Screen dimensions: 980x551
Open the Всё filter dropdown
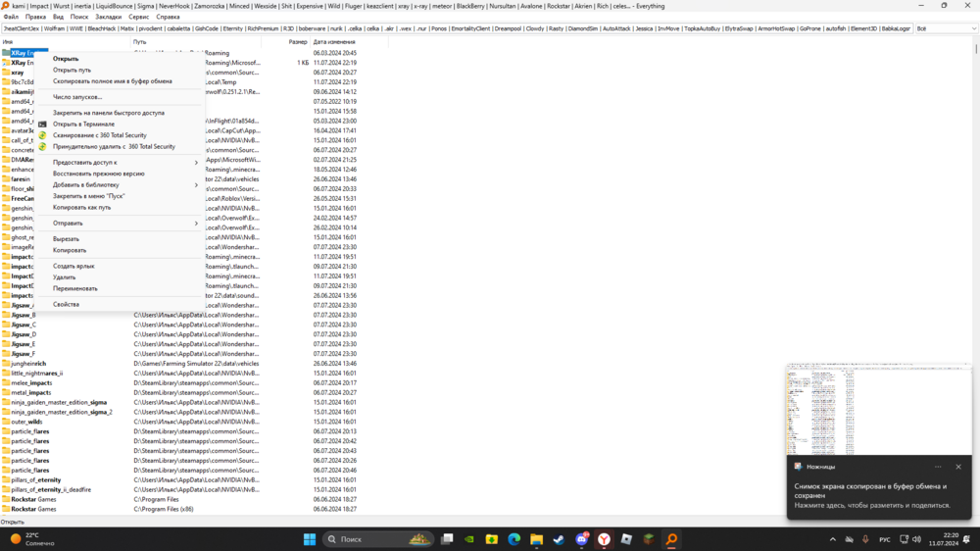[946, 28]
